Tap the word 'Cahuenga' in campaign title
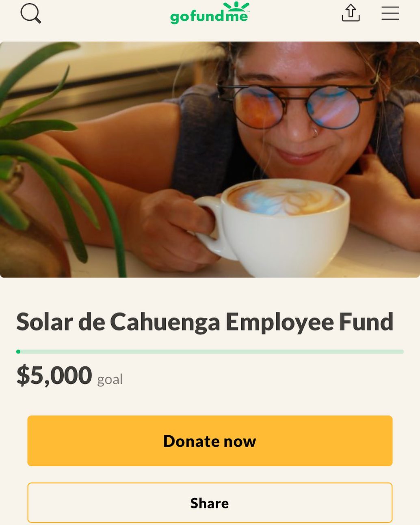 pyautogui.click(x=165, y=322)
